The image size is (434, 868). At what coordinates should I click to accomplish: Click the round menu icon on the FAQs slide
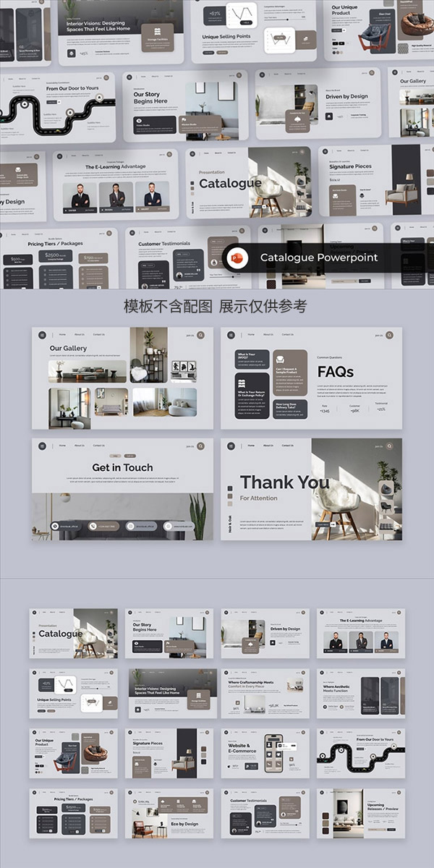pyautogui.click(x=231, y=335)
